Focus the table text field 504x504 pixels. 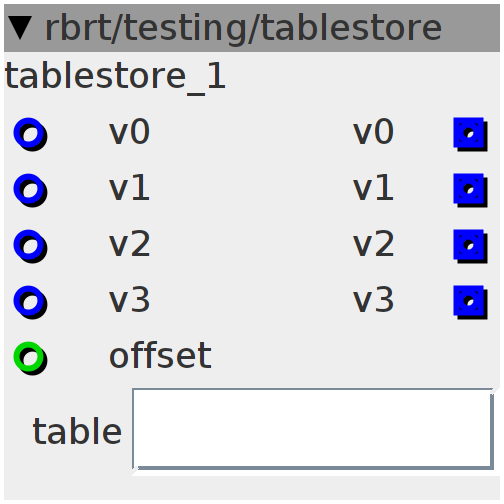(313, 430)
